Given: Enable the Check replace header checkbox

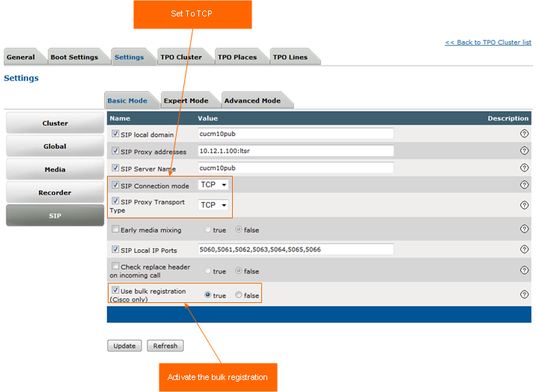Looking at the screenshot, I should click(115, 266).
